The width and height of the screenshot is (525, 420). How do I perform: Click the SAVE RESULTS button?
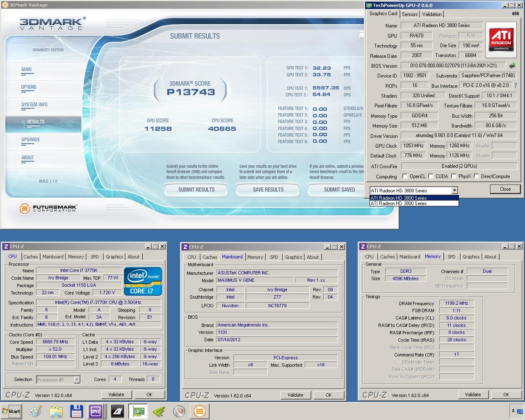pos(268,189)
